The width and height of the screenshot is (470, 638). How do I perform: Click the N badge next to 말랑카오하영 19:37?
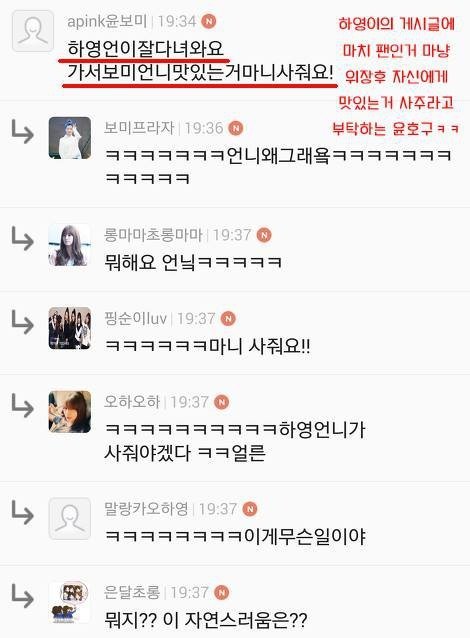point(249,509)
